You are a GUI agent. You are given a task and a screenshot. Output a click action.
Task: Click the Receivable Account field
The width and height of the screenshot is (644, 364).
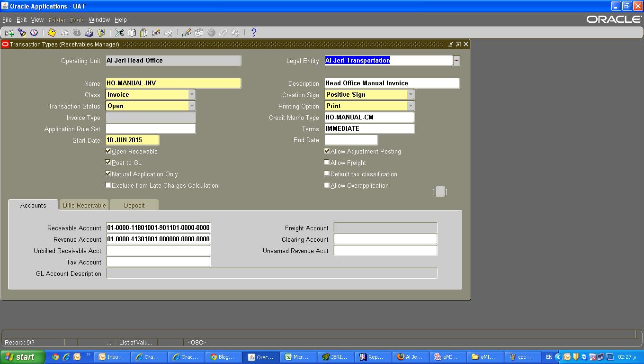pos(158,227)
